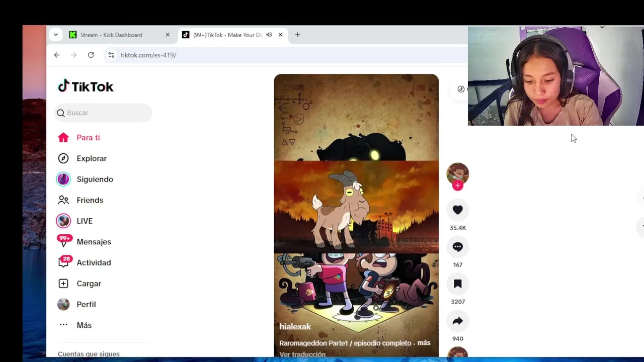This screenshot has height=362, width=644.
Task: Click the 167 comments count
Action: point(457,264)
